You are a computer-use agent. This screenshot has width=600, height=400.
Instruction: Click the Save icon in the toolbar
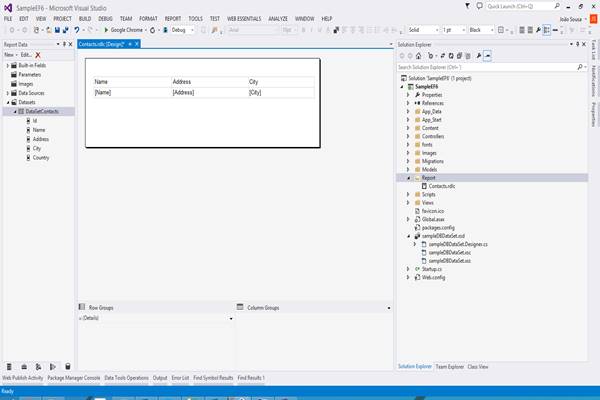click(57, 30)
